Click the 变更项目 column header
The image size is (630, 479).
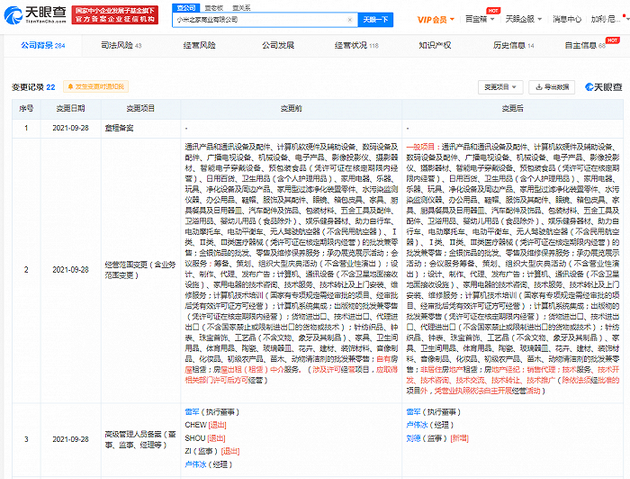(141, 108)
